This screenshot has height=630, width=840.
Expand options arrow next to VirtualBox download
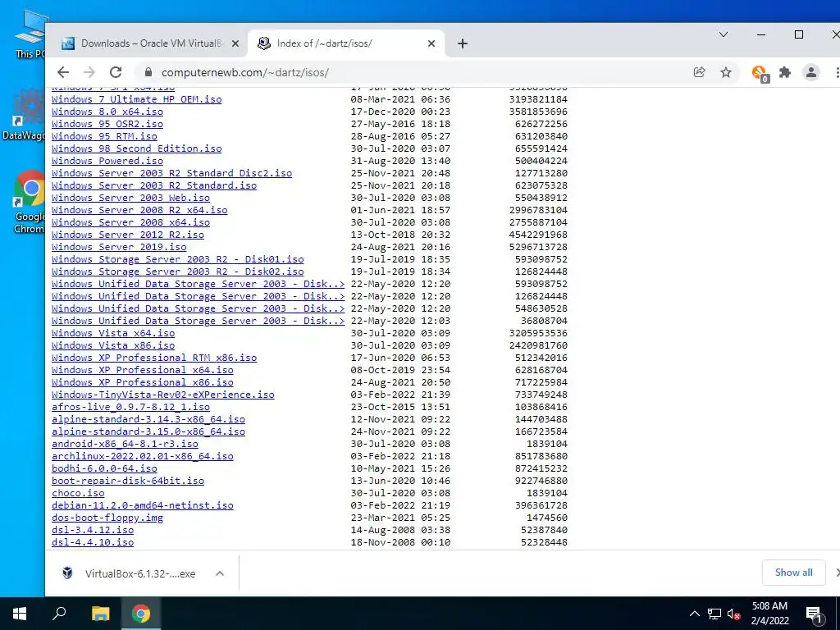(x=220, y=573)
